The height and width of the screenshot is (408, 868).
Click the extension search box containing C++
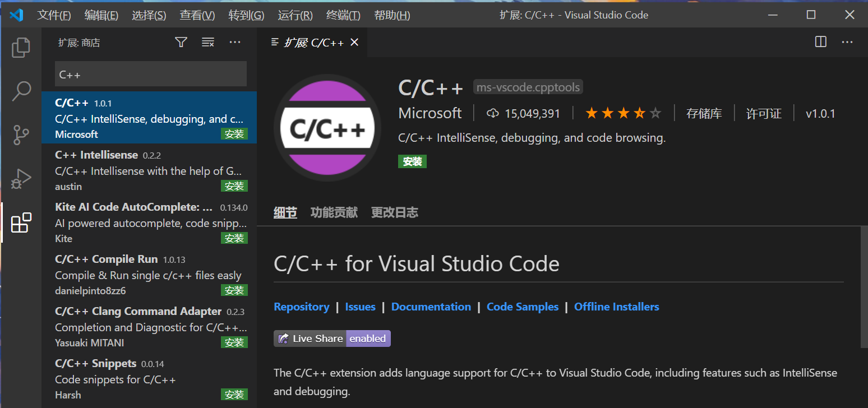[150, 75]
